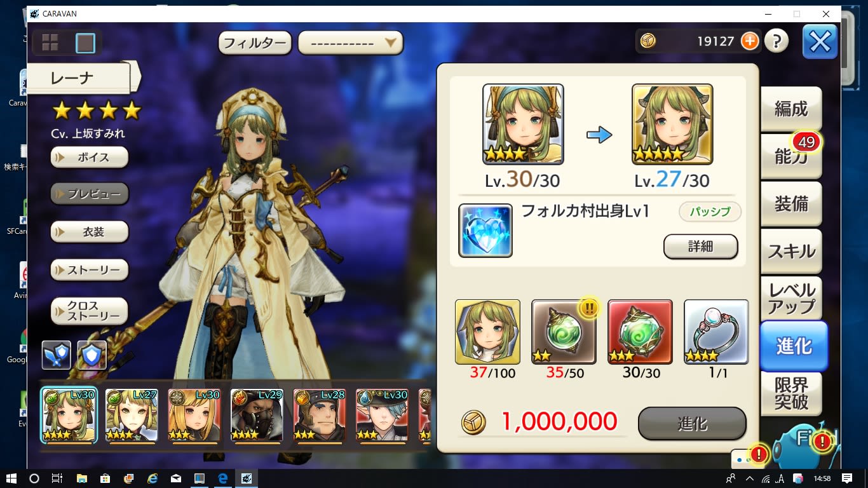Click the blue heart crystal passive skill icon
This screenshot has height=488, width=868.
(x=485, y=231)
